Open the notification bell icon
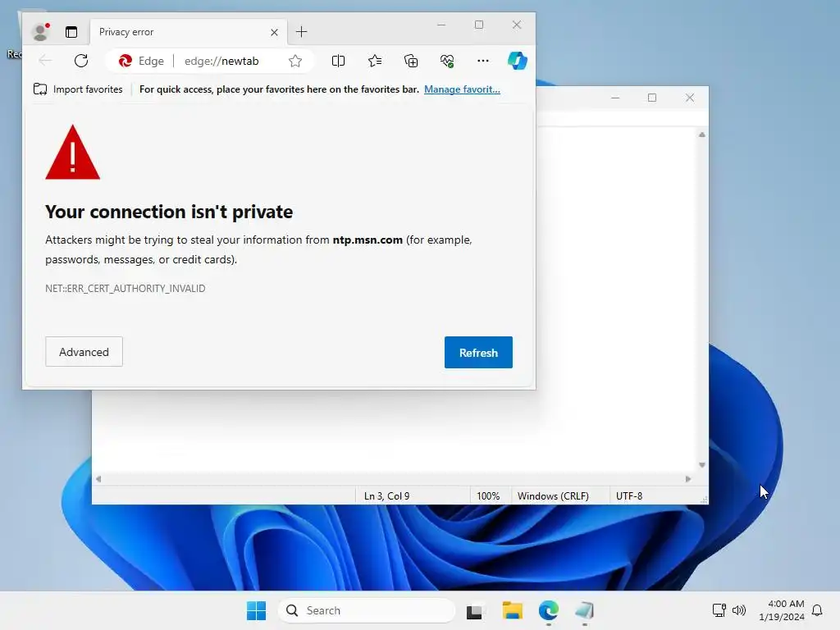Image resolution: width=840 pixels, height=630 pixels. click(x=817, y=610)
